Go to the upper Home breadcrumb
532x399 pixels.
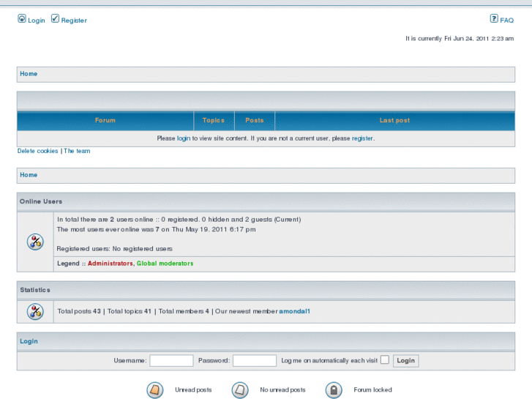click(29, 74)
